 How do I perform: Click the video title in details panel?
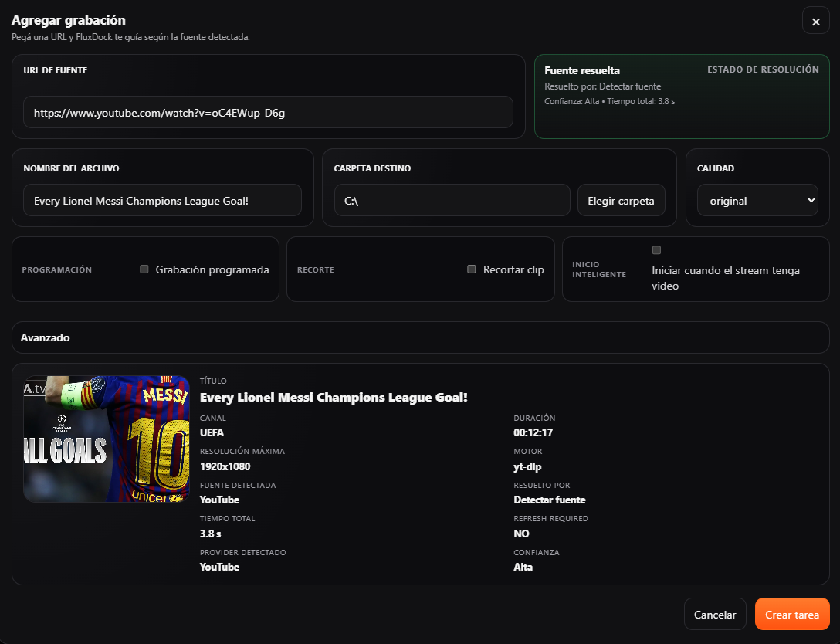[x=334, y=397]
